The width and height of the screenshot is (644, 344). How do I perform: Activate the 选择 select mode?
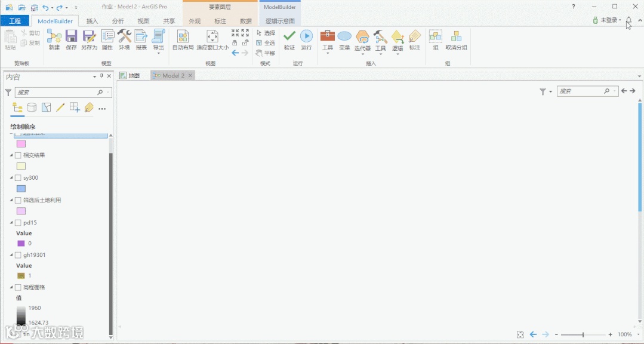tap(266, 33)
